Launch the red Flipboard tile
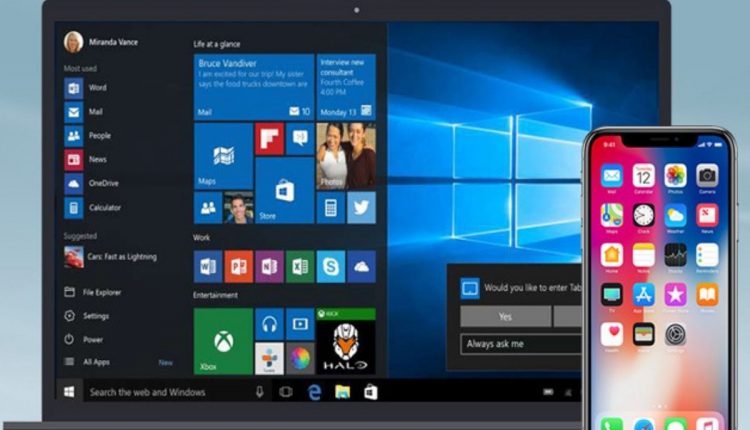This screenshot has width=750, height=430. [x=269, y=139]
